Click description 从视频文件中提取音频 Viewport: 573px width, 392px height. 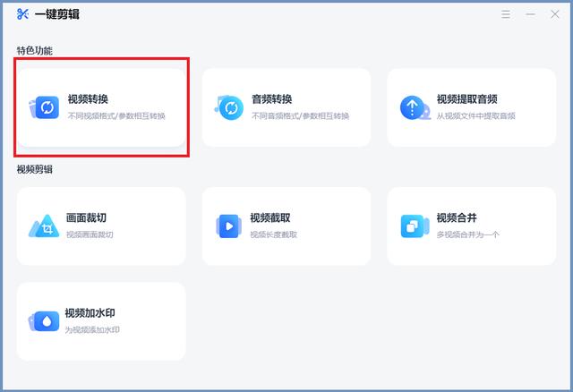pos(476,115)
